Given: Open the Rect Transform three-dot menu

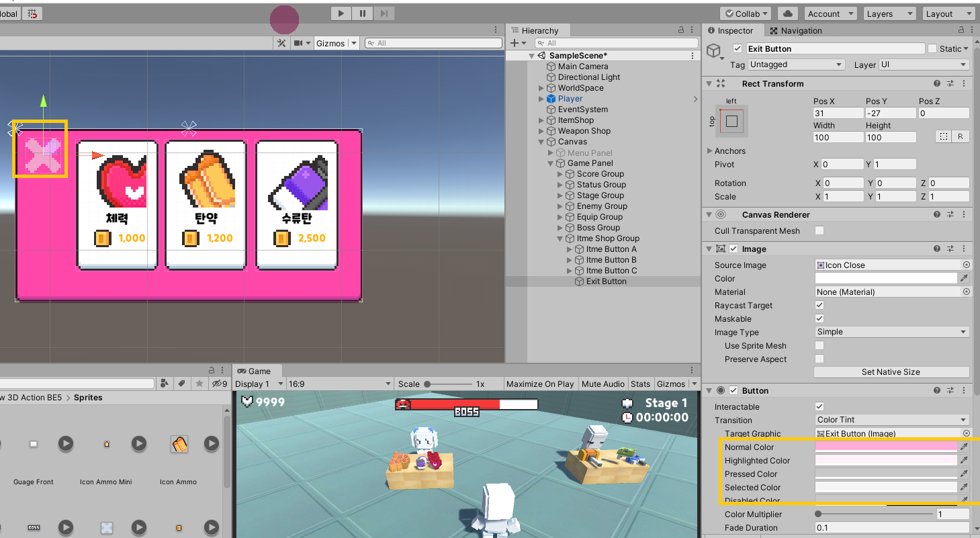Looking at the screenshot, I should (x=964, y=83).
